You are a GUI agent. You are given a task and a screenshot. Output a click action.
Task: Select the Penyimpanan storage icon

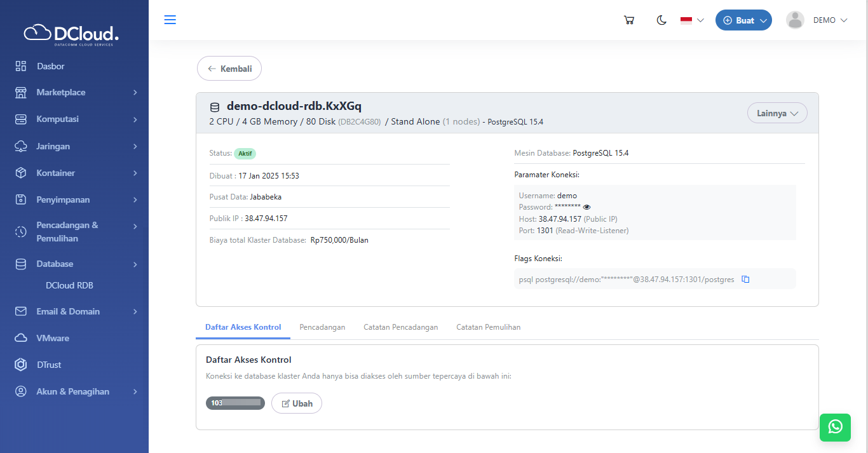[x=20, y=199]
